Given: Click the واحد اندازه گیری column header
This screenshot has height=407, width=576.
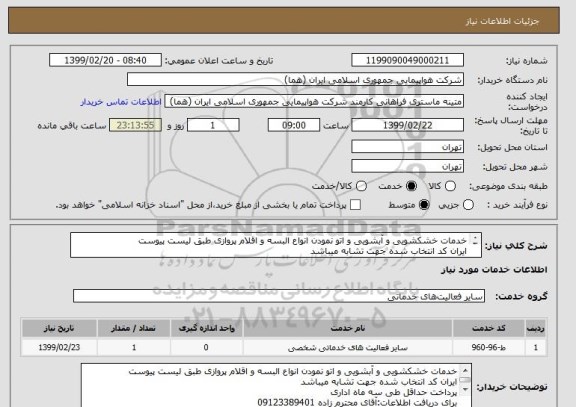Looking at the screenshot, I should tap(206, 328).
